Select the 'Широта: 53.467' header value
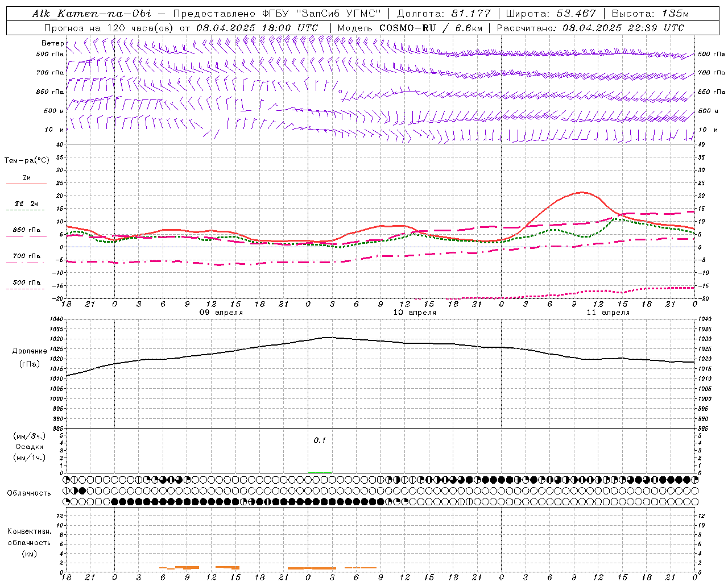The width and height of the screenshot is (728, 582). (551, 14)
